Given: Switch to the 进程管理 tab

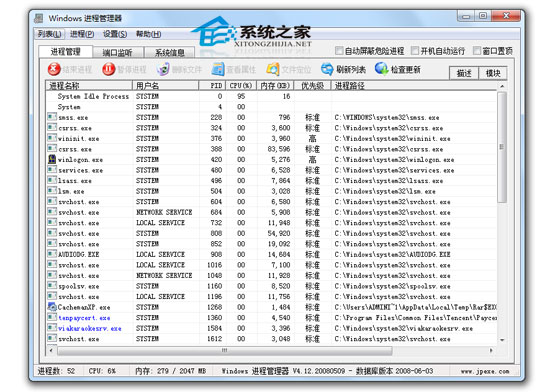Looking at the screenshot, I should coord(66,52).
